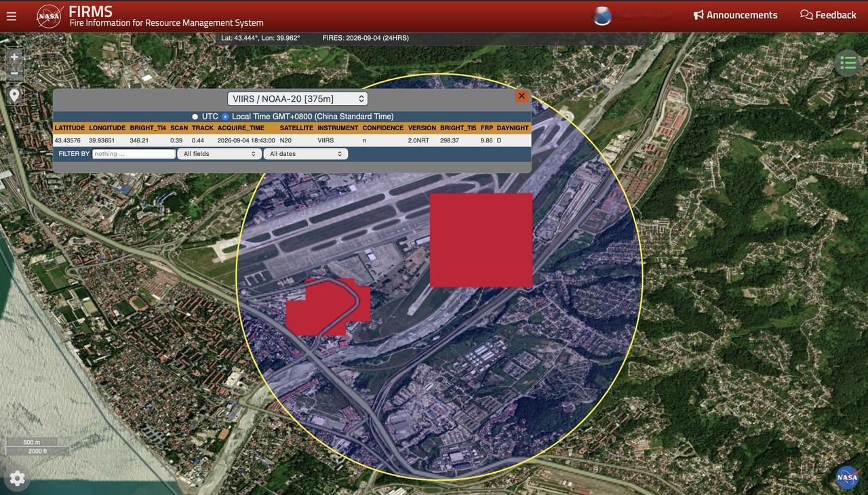
Task: Select FRP value 9.86
Action: (487, 141)
